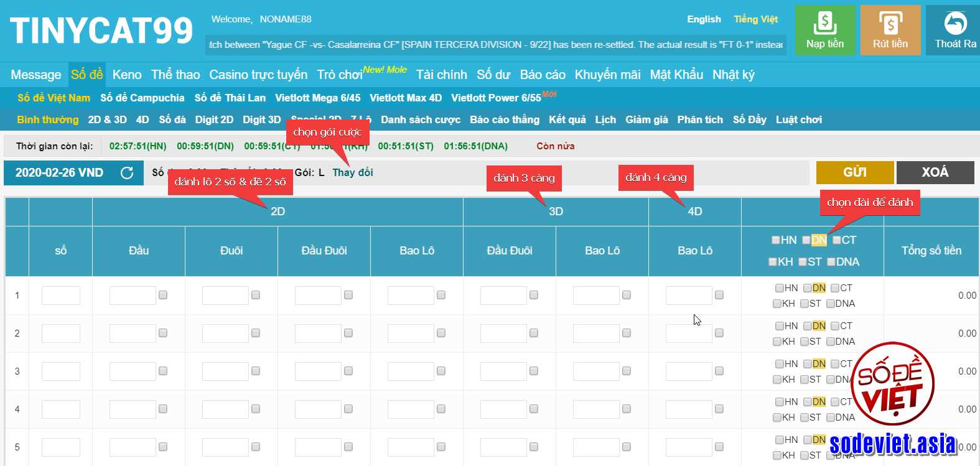The height and width of the screenshot is (466, 980).
Task: Click the XOÁ clear button
Action: click(935, 172)
